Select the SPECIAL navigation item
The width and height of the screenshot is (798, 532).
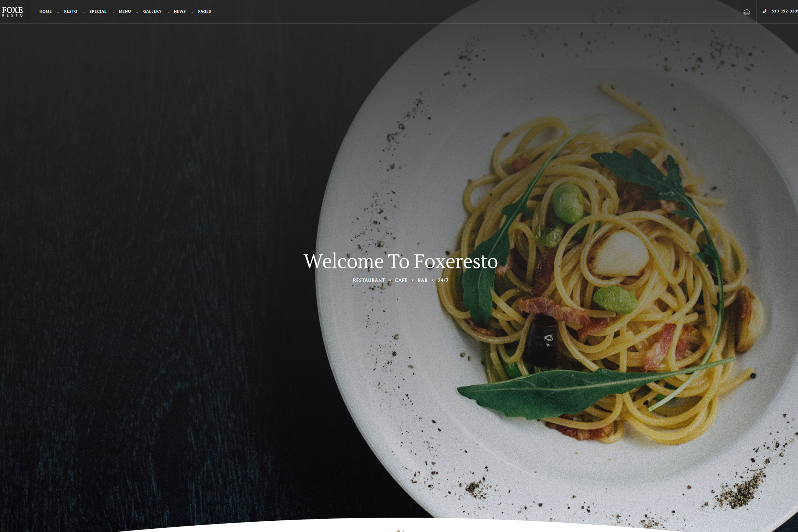(x=98, y=12)
